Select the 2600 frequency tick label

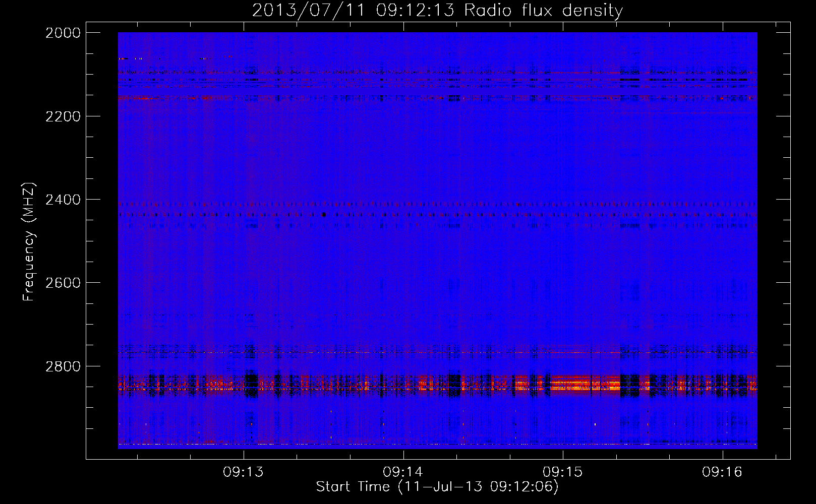(x=63, y=283)
